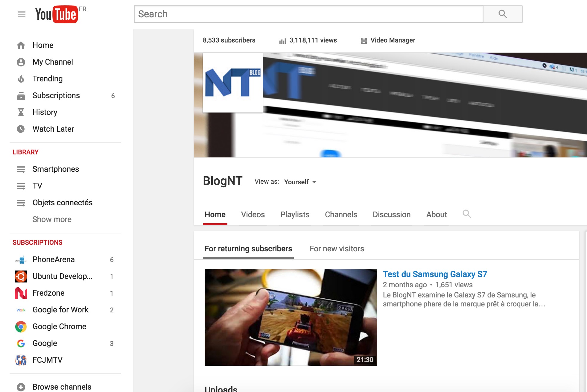Image resolution: width=587 pixels, height=392 pixels.
Task: Open the History page
Action: (45, 112)
